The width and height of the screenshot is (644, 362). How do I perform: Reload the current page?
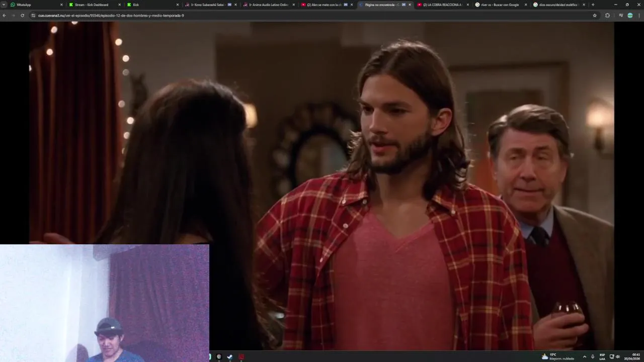[x=22, y=16]
